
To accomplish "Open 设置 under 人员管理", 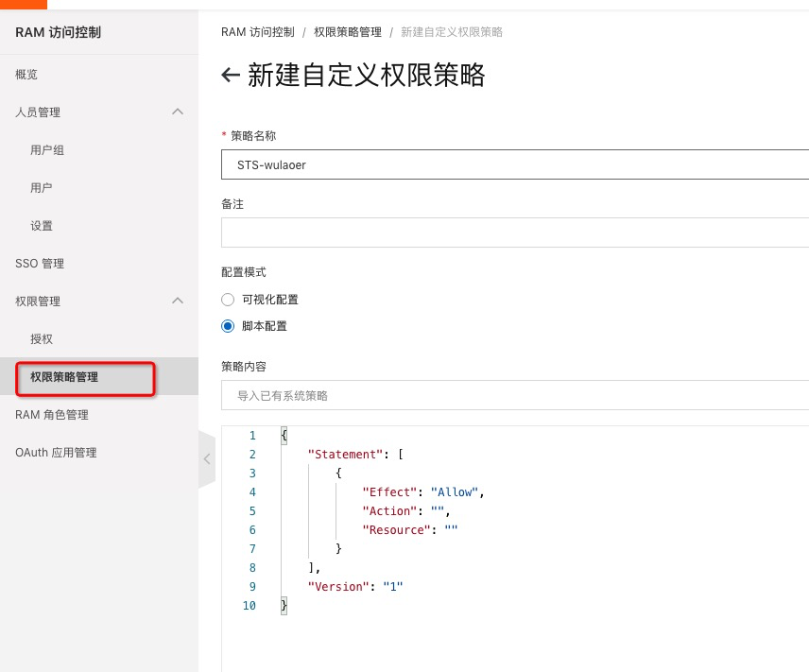I will (x=42, y=226).
